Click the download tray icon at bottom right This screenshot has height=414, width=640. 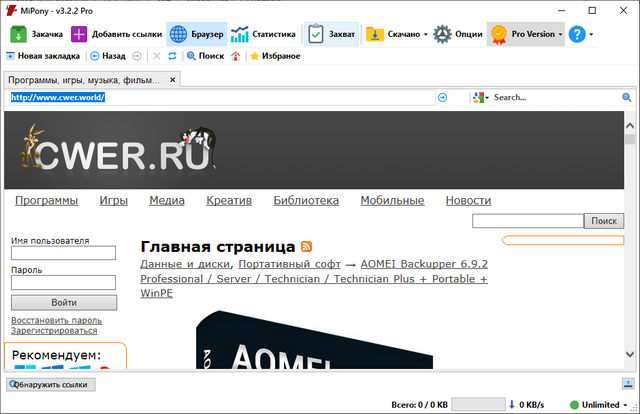(627, 384)
